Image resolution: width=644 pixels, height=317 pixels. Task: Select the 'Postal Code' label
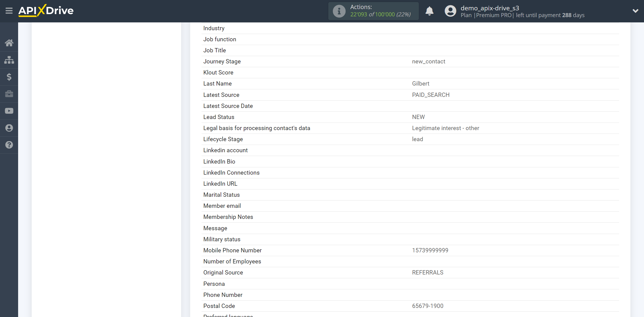[219, 306]
